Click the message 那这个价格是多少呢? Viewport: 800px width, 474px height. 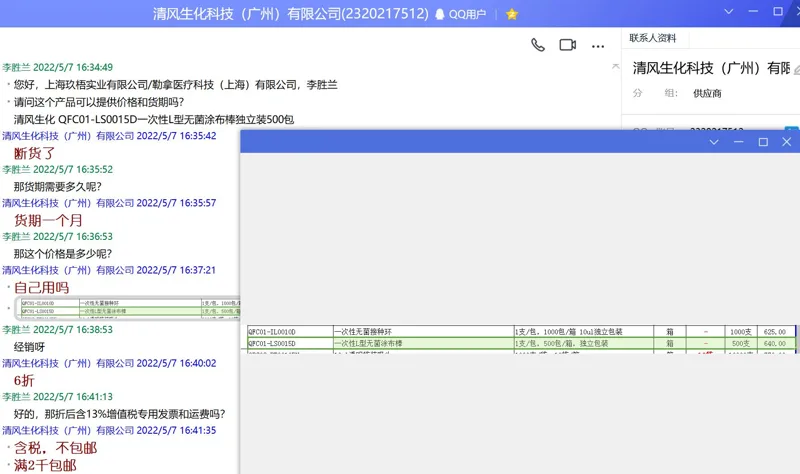point(63,254)
